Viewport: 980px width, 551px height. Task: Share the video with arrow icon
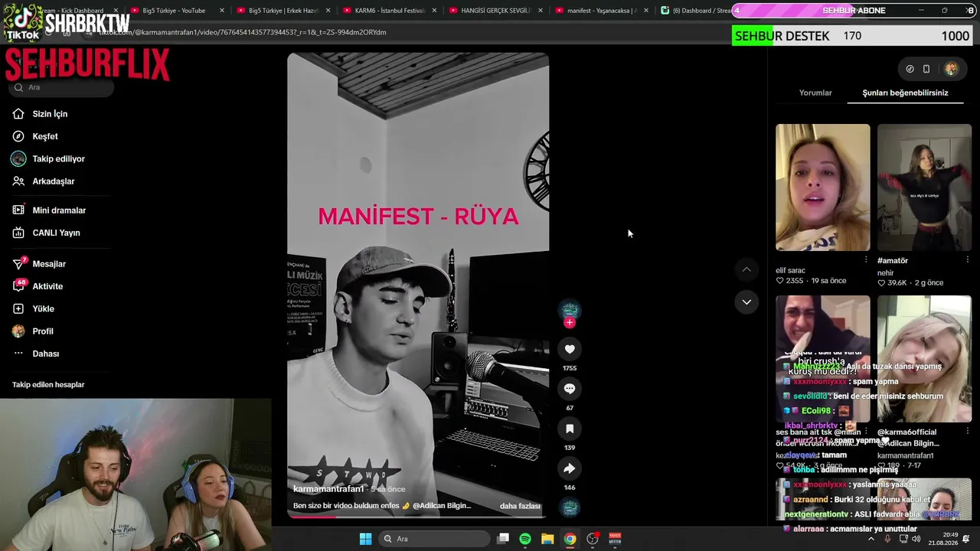(570, 468)
